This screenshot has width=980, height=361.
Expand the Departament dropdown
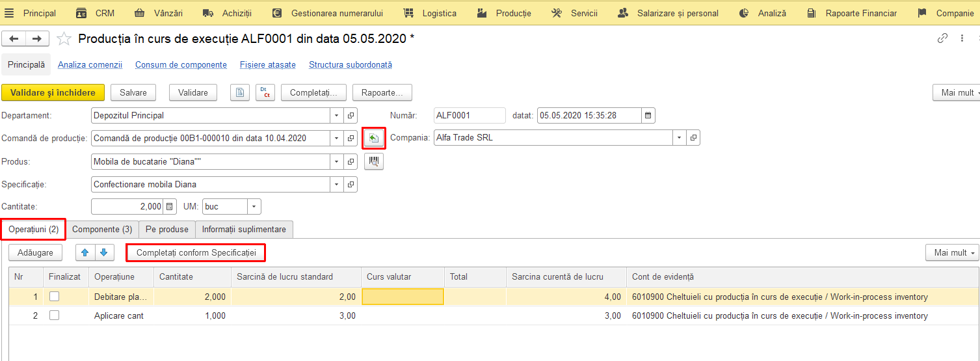coord(337,116)
